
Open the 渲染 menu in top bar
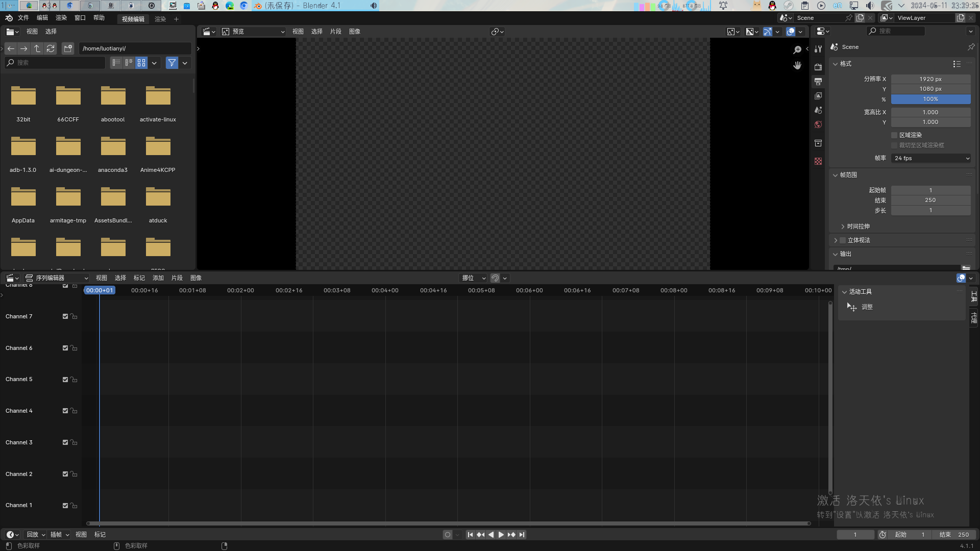click(x=61, y=18)
